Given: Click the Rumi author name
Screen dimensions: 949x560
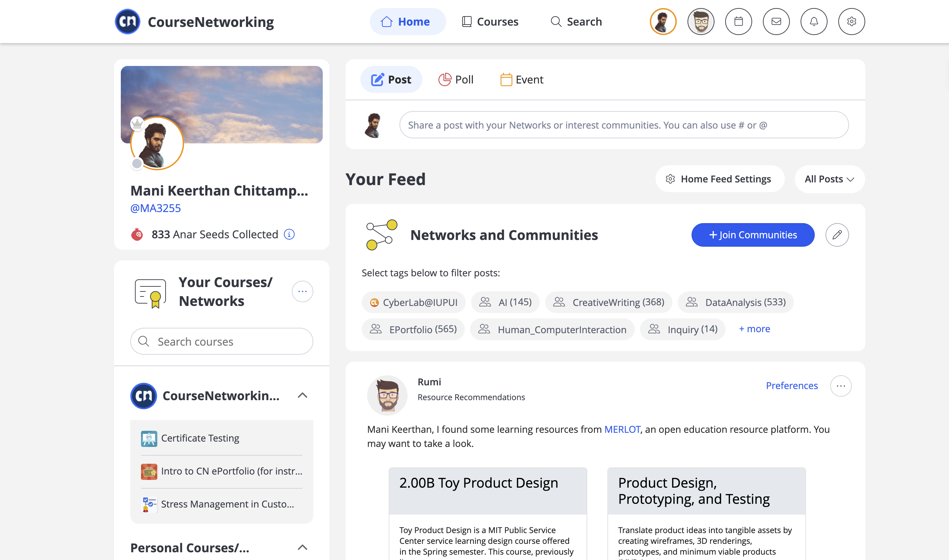Looking at the screenshot, I should (429, 382).
